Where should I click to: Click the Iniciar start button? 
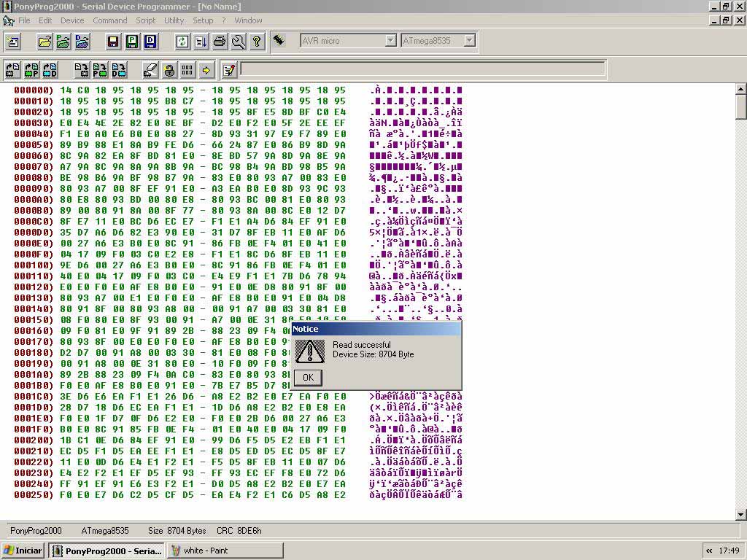tap(23, 551)
